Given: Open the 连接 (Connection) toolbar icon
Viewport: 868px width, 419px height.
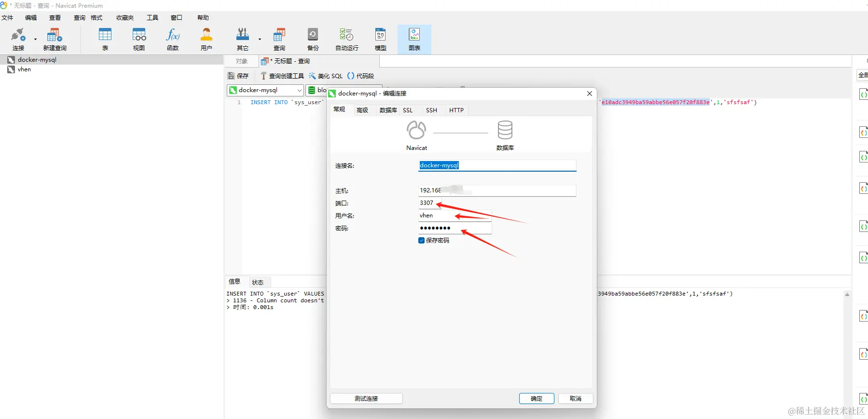Looking at the screenshot, I should (x=18, y=39).
